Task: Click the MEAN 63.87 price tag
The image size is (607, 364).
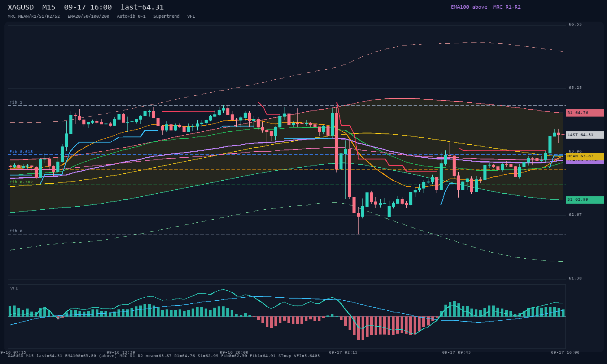Action: [585, 156]
